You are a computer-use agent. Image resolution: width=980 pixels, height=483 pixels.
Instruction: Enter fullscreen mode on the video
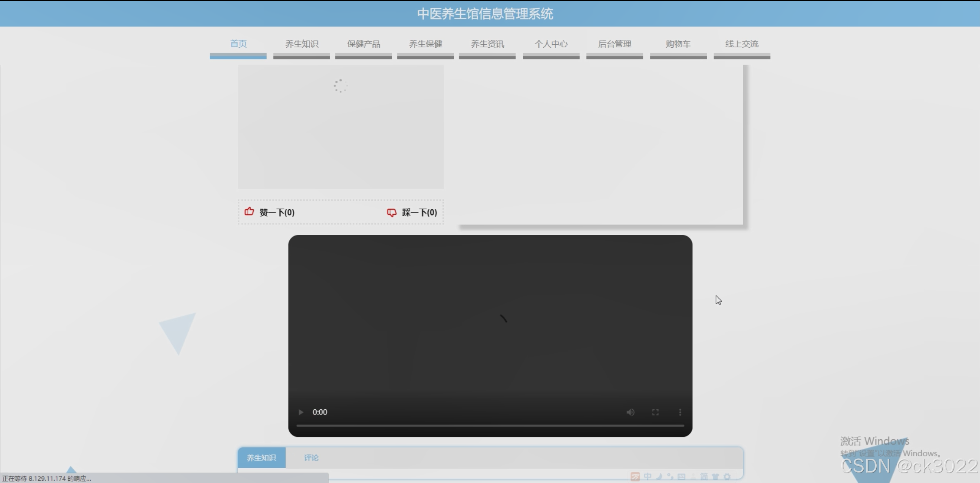point(655,412)
